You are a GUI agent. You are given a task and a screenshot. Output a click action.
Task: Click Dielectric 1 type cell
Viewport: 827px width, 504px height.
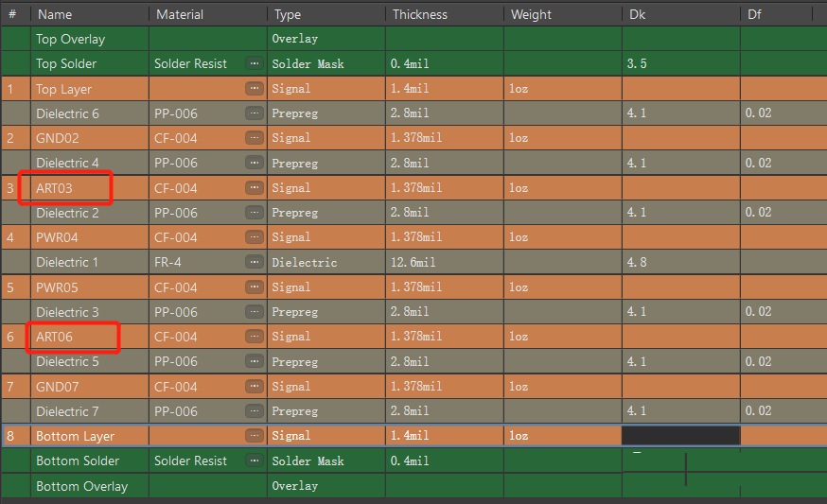coord(325,262)
